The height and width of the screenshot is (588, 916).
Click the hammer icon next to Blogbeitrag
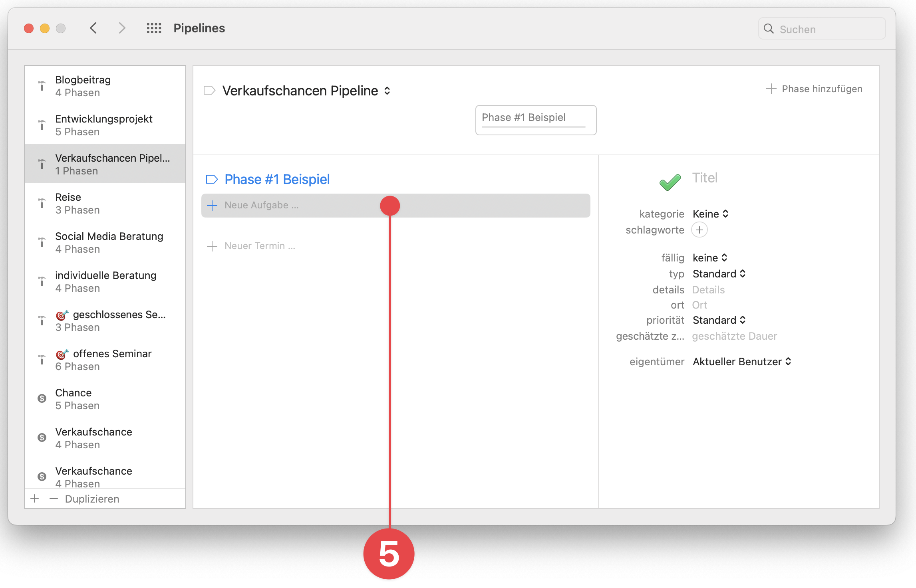click(x=42, y=85)
